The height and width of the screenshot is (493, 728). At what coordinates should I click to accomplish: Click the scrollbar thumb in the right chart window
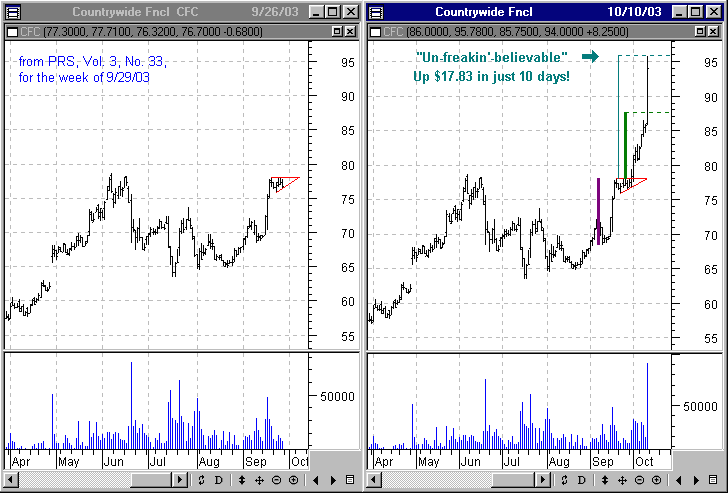[514, 480]
